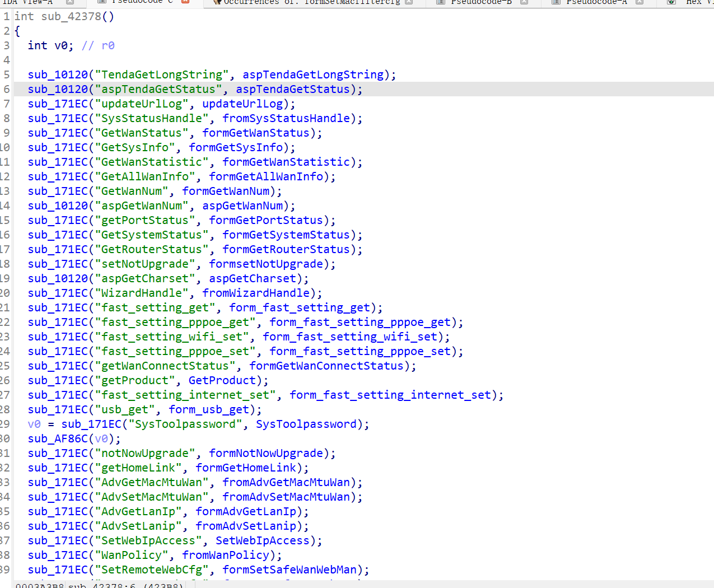Select the v0 variable in its declaration
The image size is (714, 588).
[61, 45]
